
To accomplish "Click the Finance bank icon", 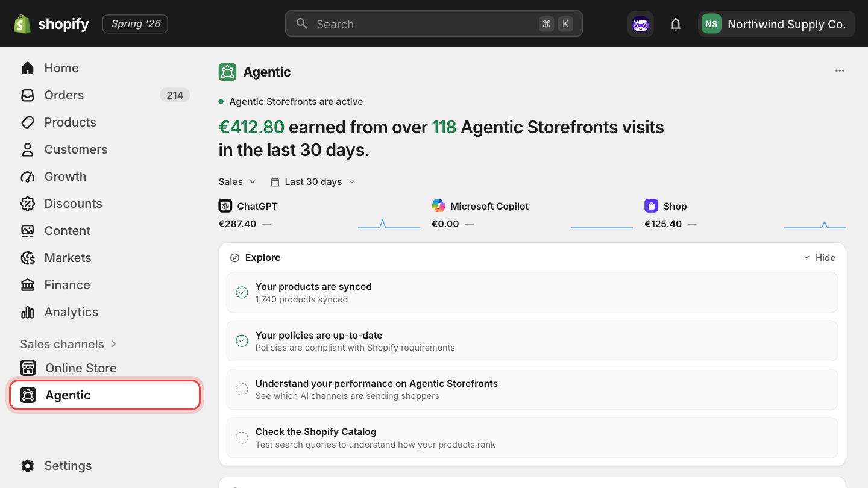I will point(28,285).
